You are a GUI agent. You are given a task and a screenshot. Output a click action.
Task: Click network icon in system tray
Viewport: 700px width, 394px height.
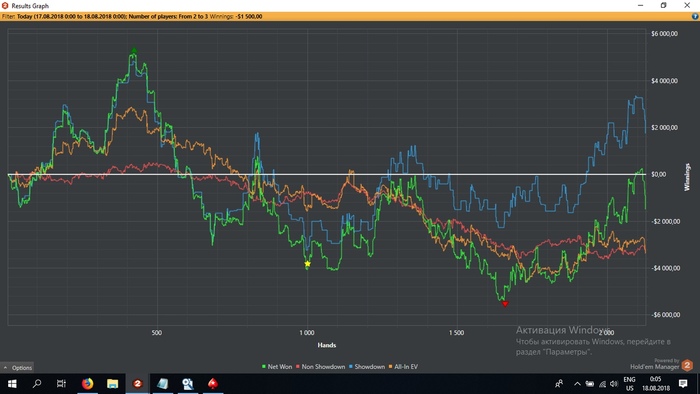point(602,384)
